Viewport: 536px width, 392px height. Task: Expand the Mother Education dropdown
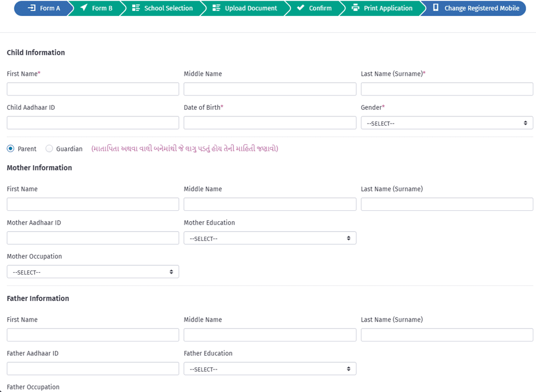pyautogui.click(x=270, y=238)
